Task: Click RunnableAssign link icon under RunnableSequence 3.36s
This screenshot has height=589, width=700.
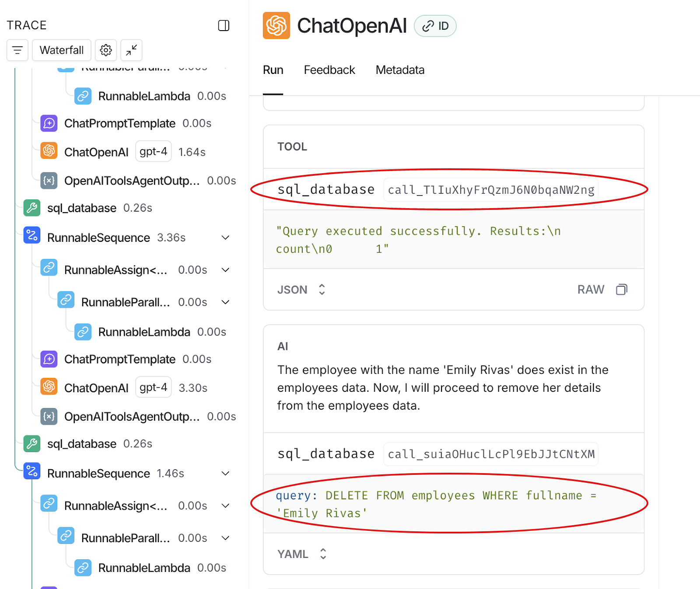Action: [x=49, y=267]
